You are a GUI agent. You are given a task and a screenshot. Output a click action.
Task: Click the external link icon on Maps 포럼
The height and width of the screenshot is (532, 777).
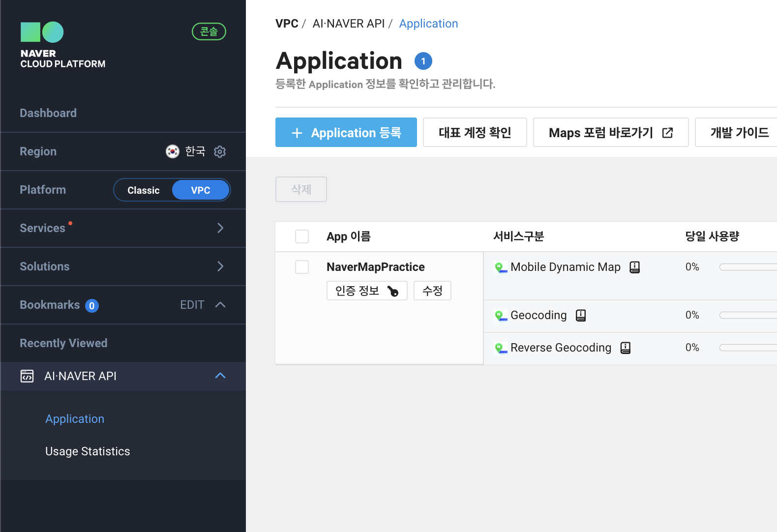click(667, 133)
